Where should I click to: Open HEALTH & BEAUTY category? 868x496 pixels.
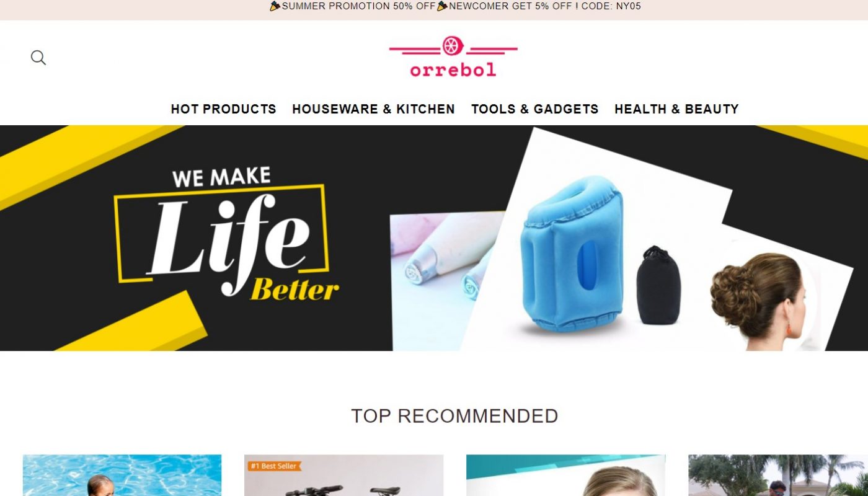676,109
